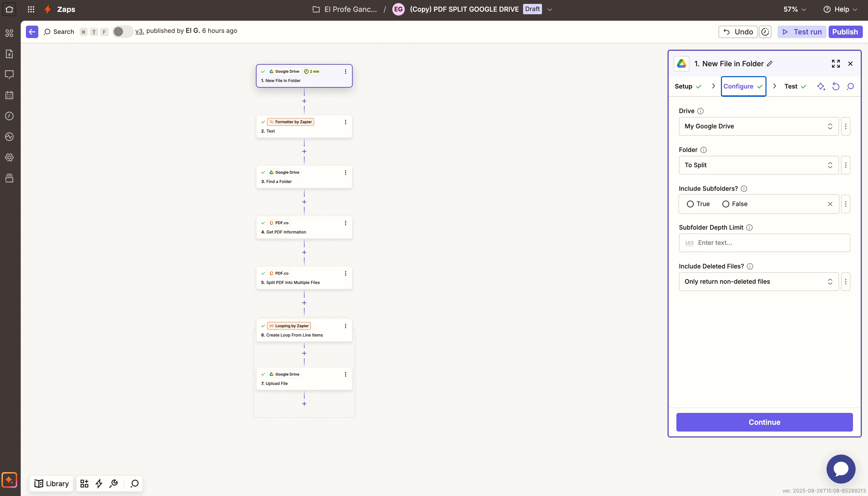Close the step configuration panel
The width and height of the screenshot is (868, 496).
point(850,64)
